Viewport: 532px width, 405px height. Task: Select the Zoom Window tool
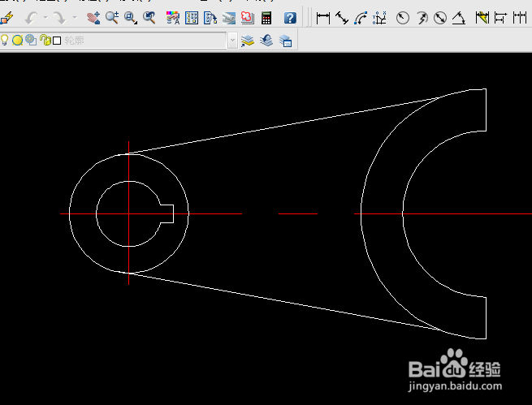point(131,18)
